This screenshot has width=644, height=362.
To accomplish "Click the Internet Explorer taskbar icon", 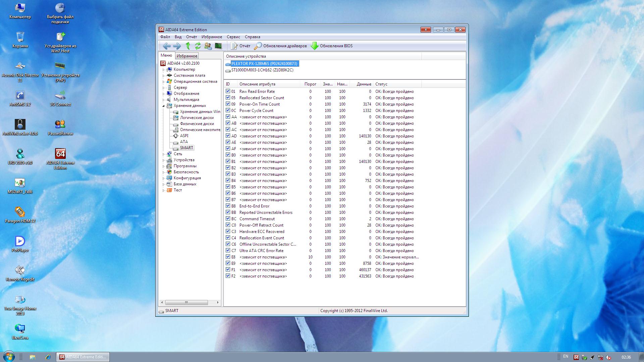I will pos(48,357).
